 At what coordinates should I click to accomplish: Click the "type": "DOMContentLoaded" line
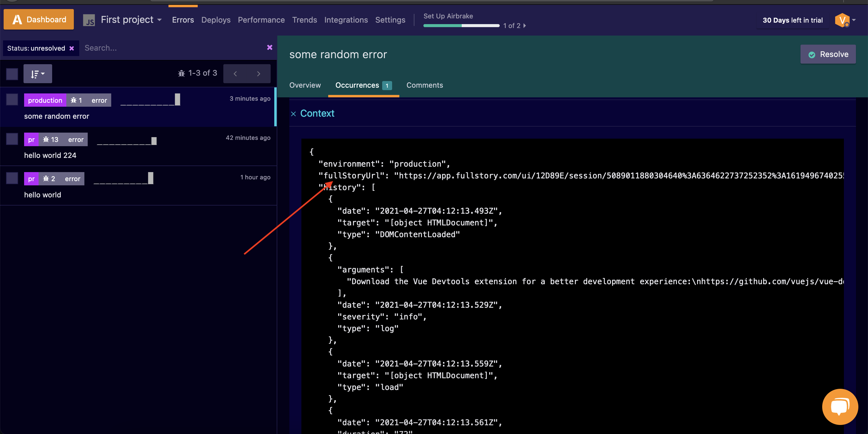[399, 234]
